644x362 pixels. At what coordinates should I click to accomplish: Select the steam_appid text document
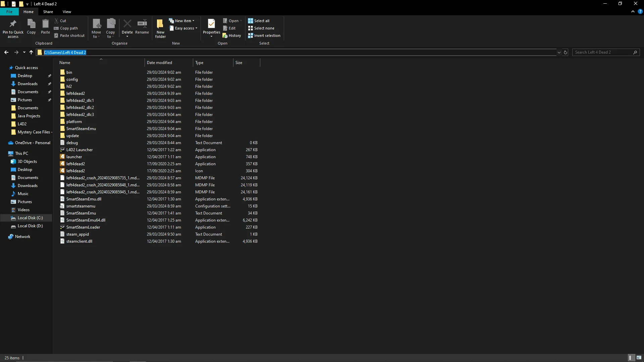[77, 234]
